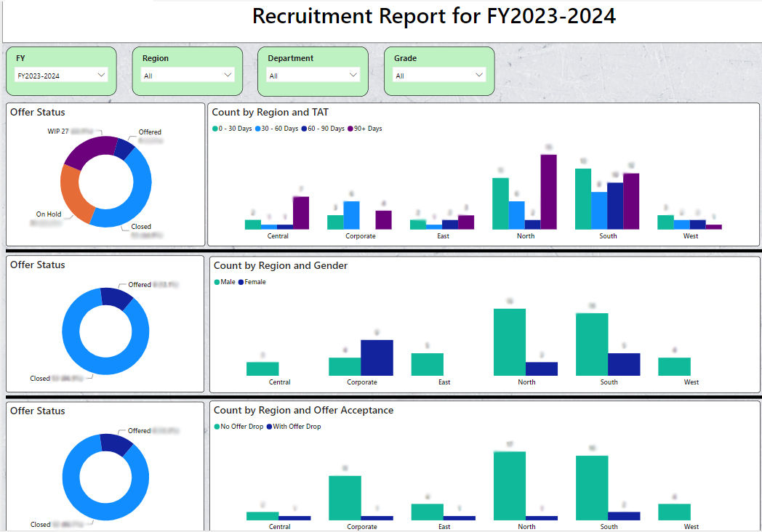
Task: Click Corporate No Offer Drop bar
Action: [345, 498]
